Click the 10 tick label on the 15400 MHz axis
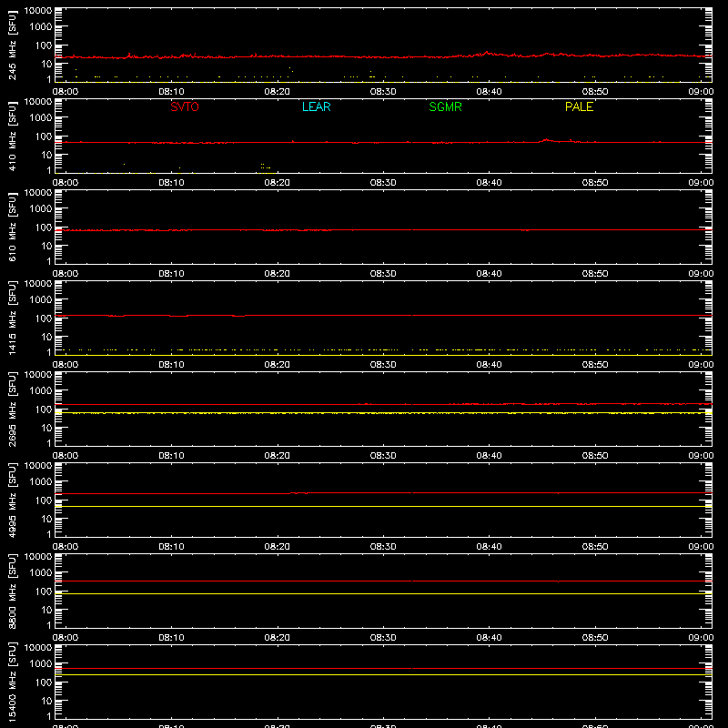728x728 pixels. [46, 701]
